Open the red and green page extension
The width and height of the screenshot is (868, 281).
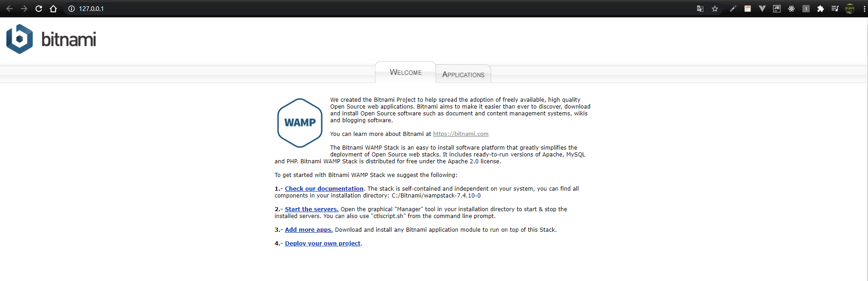coord(748,9)
